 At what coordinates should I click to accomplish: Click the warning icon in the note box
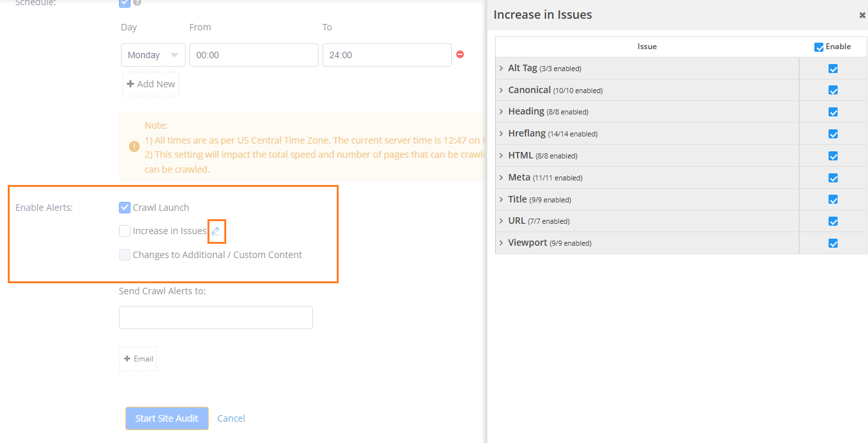134,147
